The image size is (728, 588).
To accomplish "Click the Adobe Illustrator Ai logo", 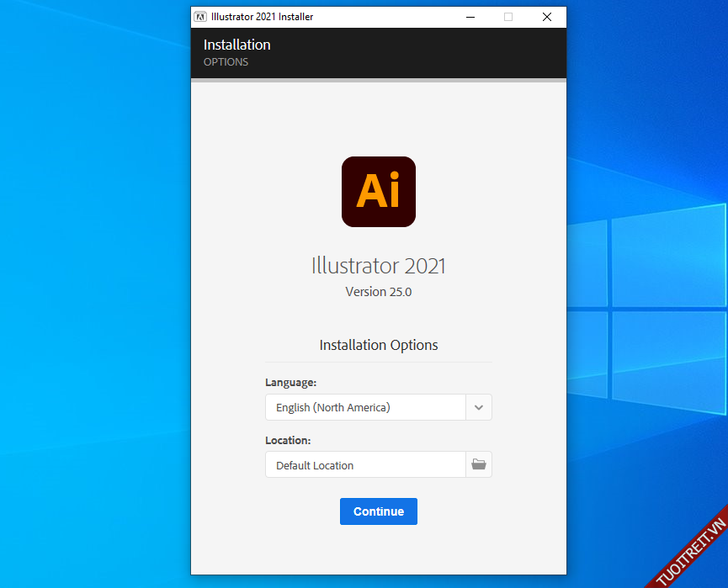I will (x=379, y=192).
